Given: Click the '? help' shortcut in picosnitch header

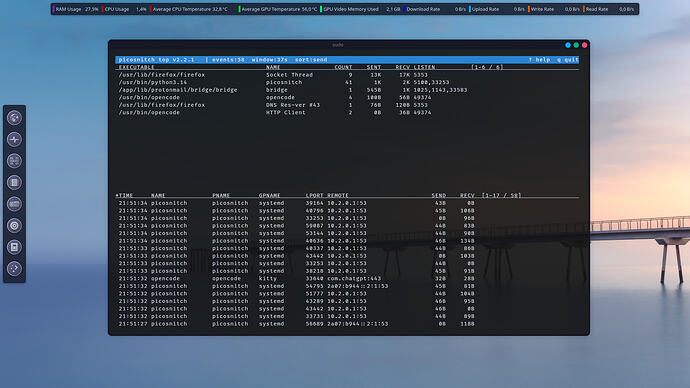Looking at the screenshot, I should coord(539,60).
